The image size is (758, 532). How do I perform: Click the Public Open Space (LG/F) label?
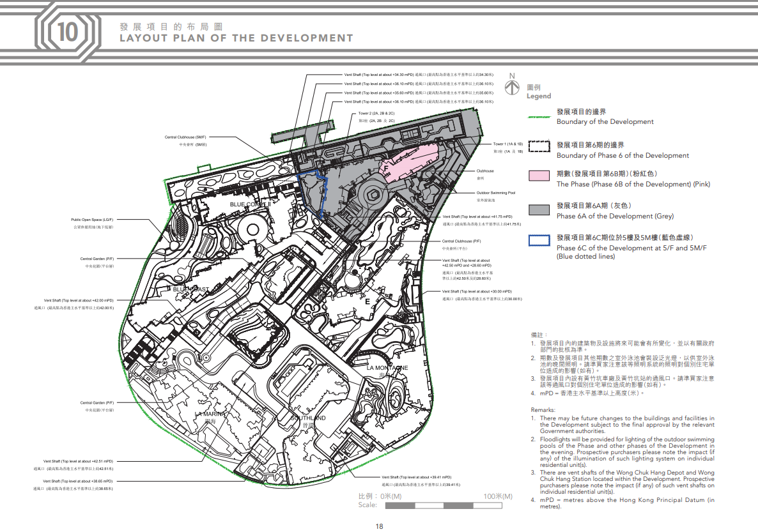pos(92,220)
